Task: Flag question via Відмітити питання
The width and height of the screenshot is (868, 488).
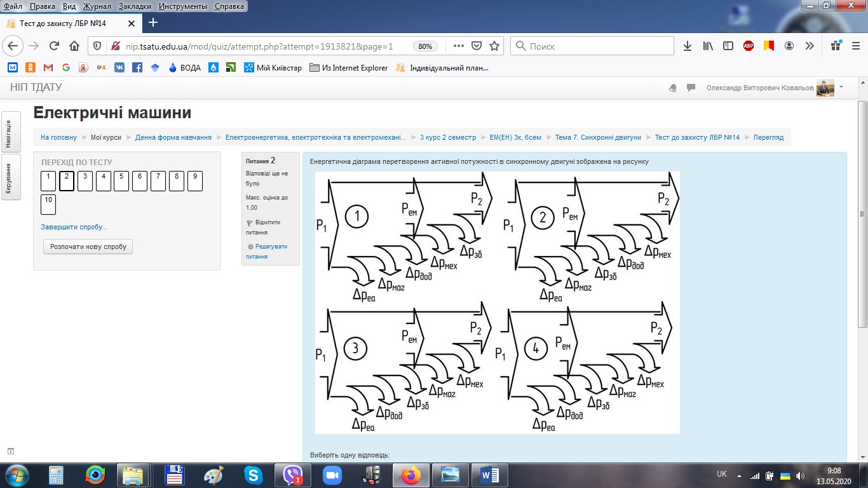Action: [262, 227]
